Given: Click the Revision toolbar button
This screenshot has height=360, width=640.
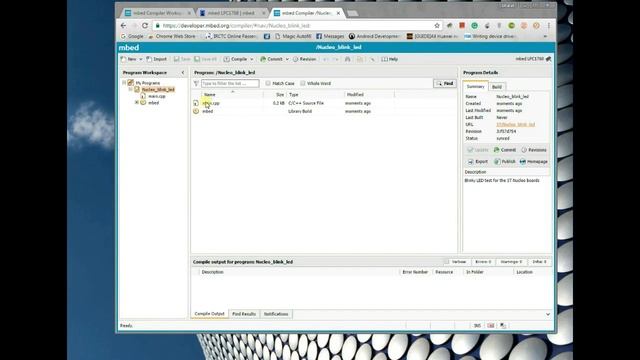Looking at the screenshot, I should 304,59.
